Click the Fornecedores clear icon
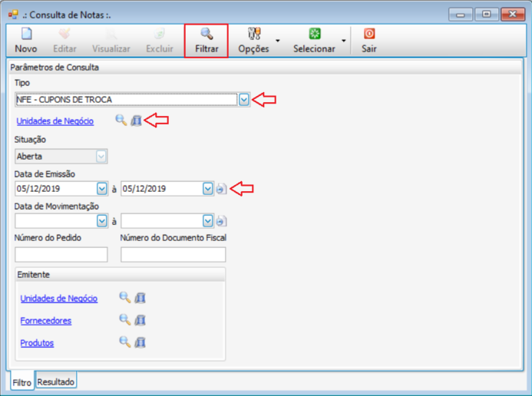This screenshot has width=532, height=396. (x=140, y=320)
